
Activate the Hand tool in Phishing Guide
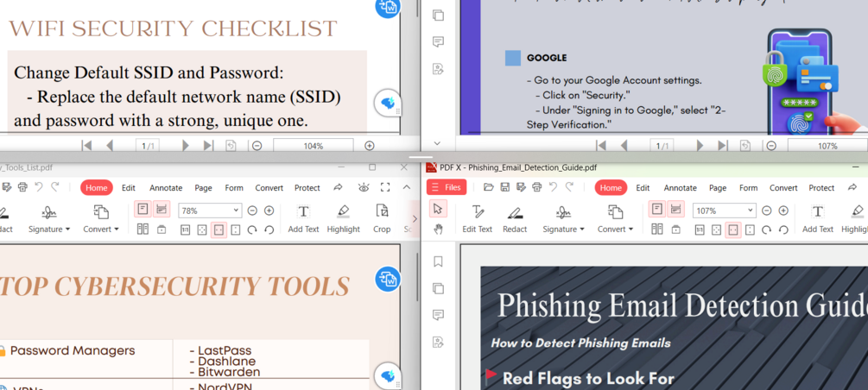tap(438, 229)
